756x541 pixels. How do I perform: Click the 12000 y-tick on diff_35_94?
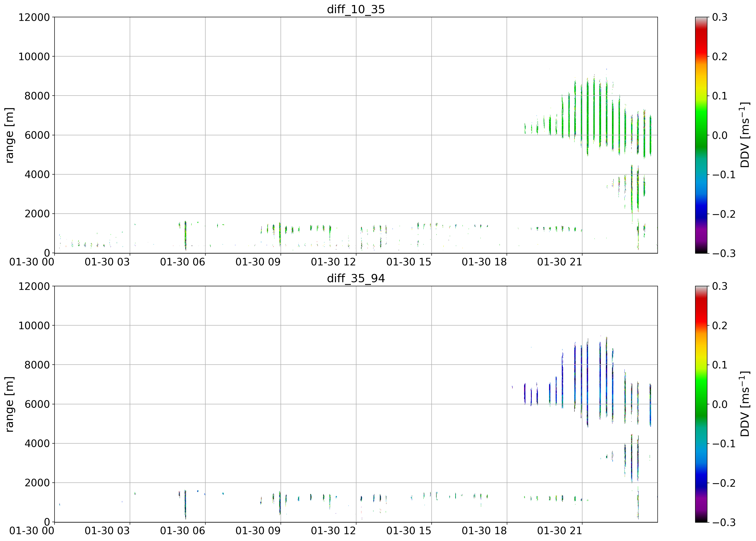[34, 286]
